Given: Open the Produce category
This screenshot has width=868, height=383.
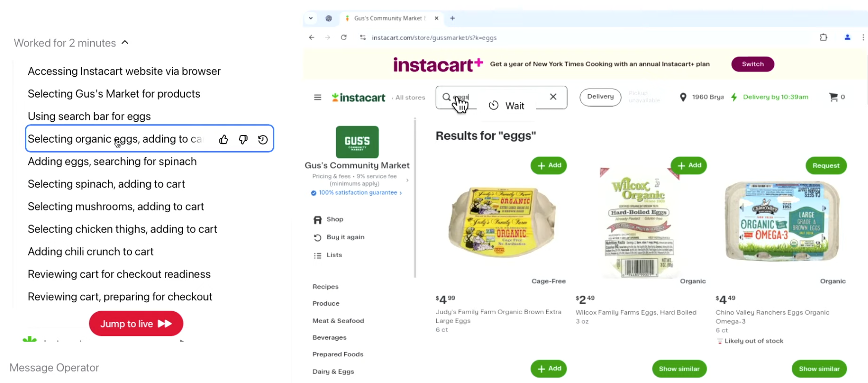Looking at the screenshot, I should (x=326, y=304).
